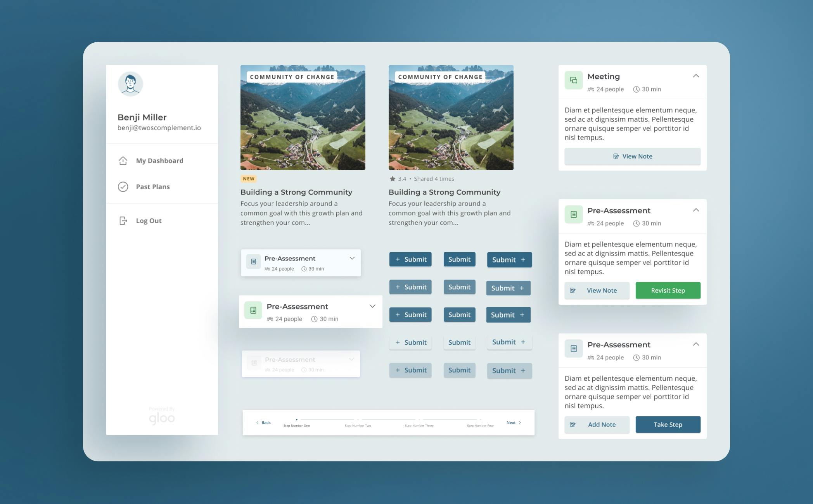Click the Take Step button
The height and width of the screenshot is (504, 813).
coord(668,425)
